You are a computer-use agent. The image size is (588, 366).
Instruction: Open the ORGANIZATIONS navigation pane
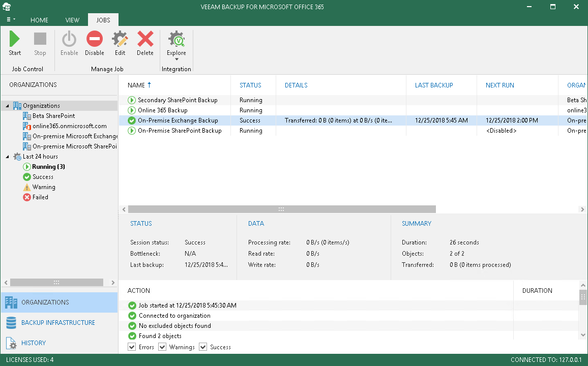coord(59,302)
